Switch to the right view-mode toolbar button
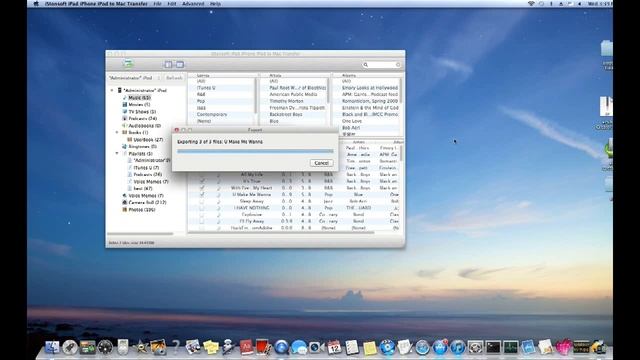Viewport: 640px width, 360px height. click(x=180, y=64)
